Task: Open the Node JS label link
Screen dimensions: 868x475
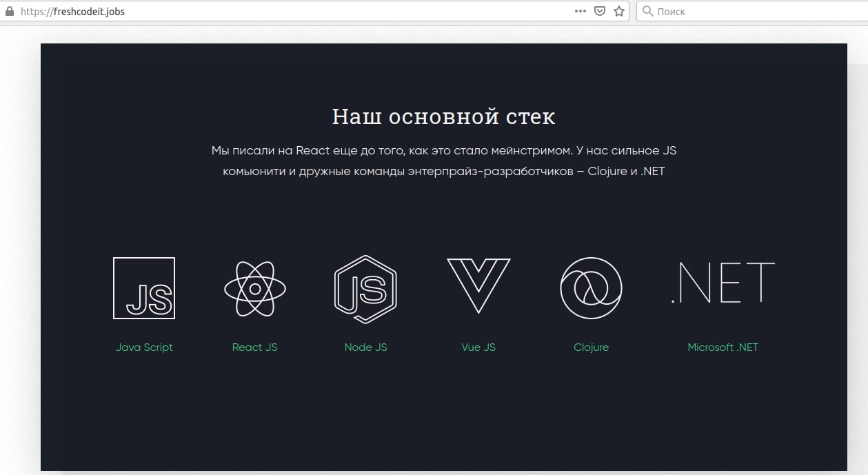Action: [365, 347]
